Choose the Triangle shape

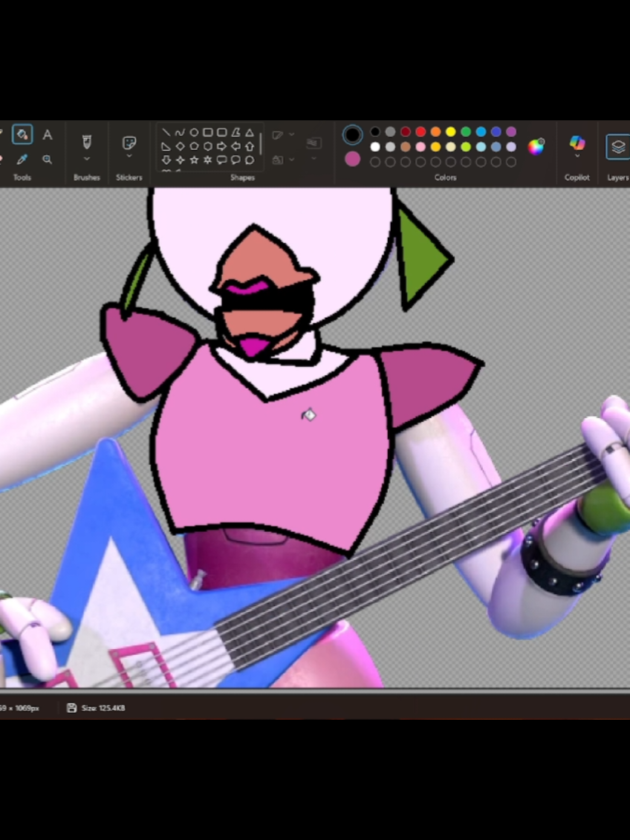(250, 132)
